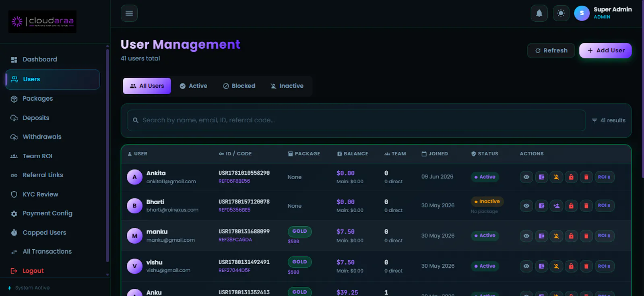Deactivate manku with the orange user icon
This screenshot has width=644, height=296.
click(x=556, y=236)
